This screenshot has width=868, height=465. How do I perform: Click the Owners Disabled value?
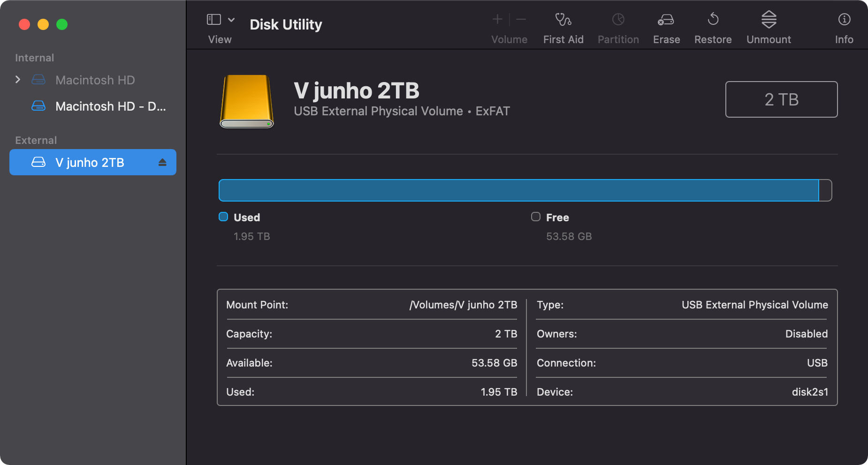[807, 334]
